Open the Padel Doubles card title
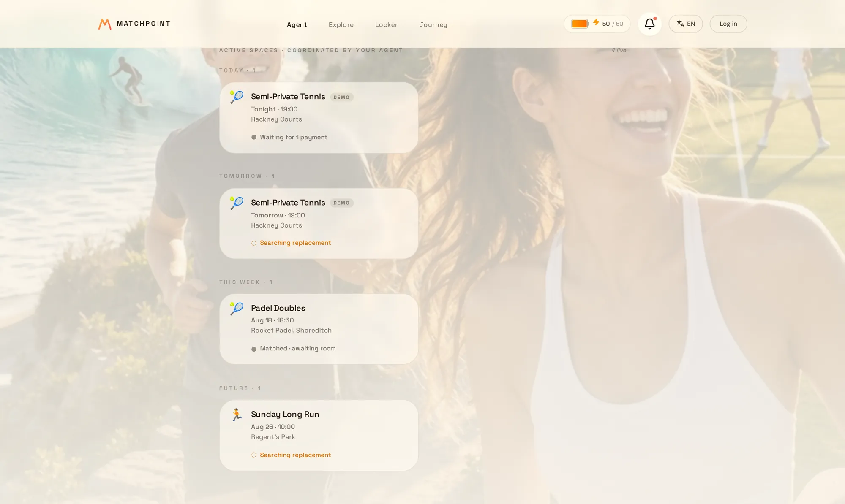The height and width of the screenshot is (504, 845). click(x=278, y=308)
